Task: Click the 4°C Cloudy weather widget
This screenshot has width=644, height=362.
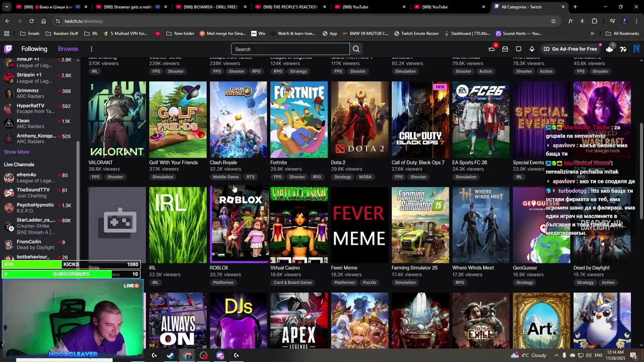Action: [528, 355]
